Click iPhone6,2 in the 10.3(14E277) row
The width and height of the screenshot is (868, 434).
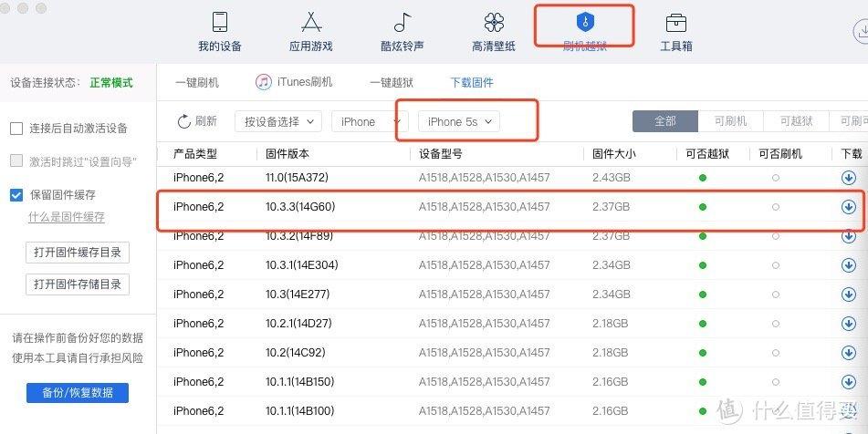tap(198, 294)
